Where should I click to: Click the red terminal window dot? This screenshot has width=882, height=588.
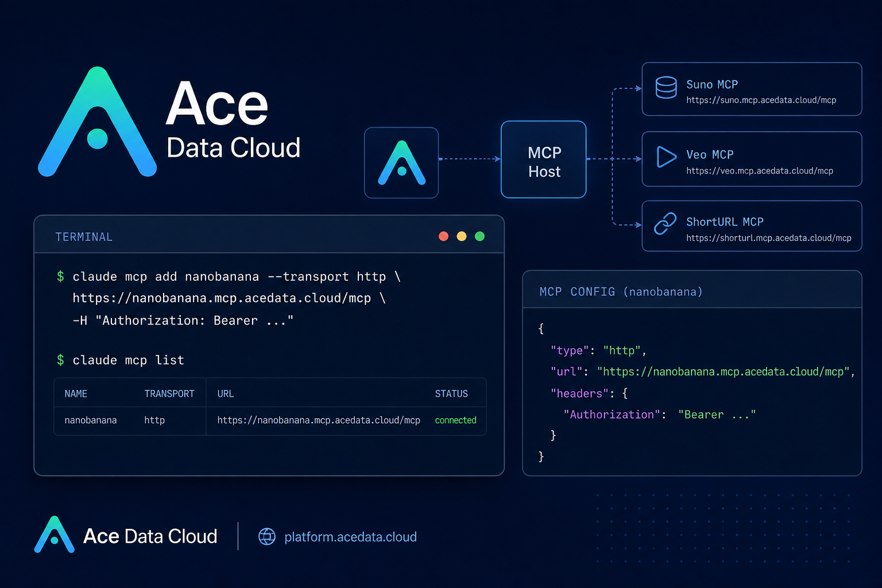(x=443, y=236)
